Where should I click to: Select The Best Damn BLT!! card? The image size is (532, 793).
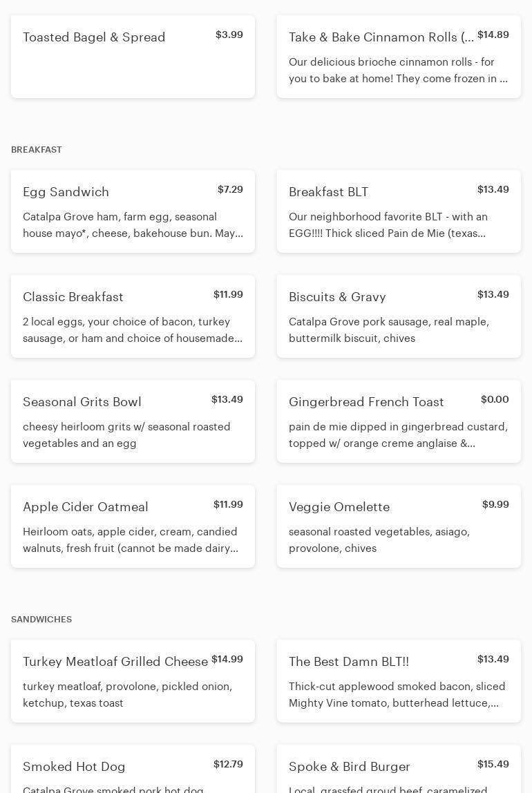(399, 681)
